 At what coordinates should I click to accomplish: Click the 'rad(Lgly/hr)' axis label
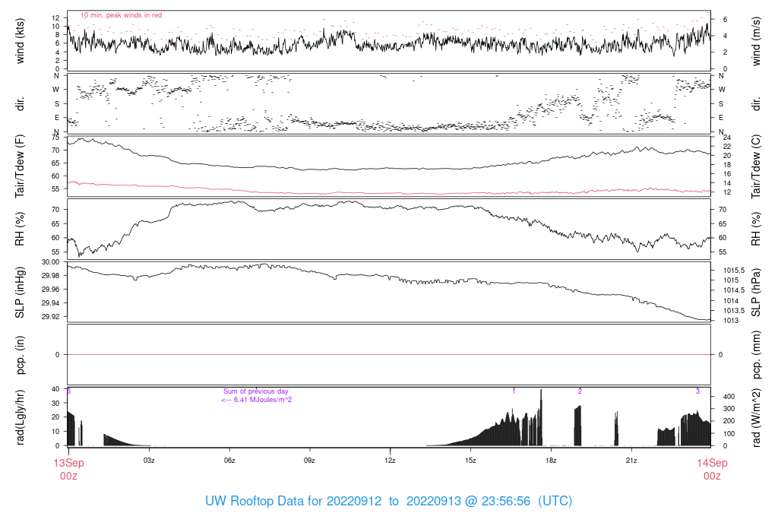(20, 417)
